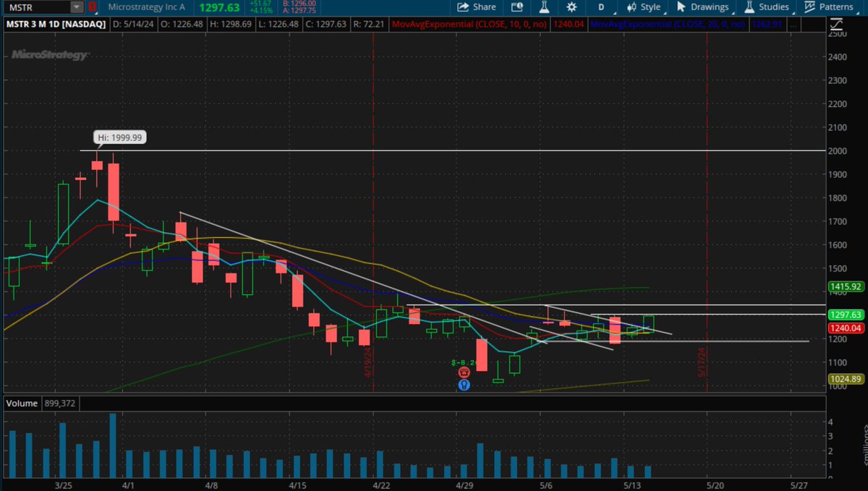Click the 'Hi: 1999.99' price bubble
Screen dimensions: 868x491
tap(120, 137)
